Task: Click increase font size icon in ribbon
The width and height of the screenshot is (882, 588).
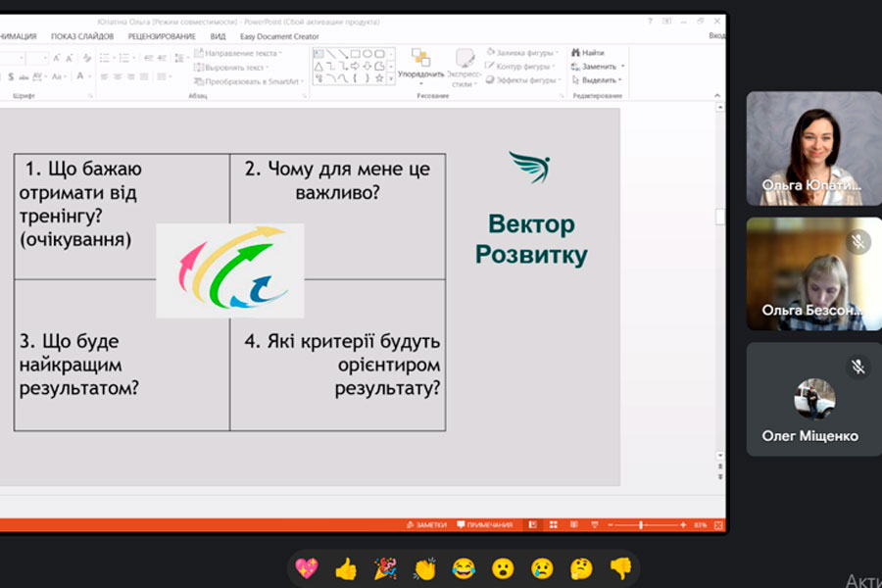Action: coord(56,58)
